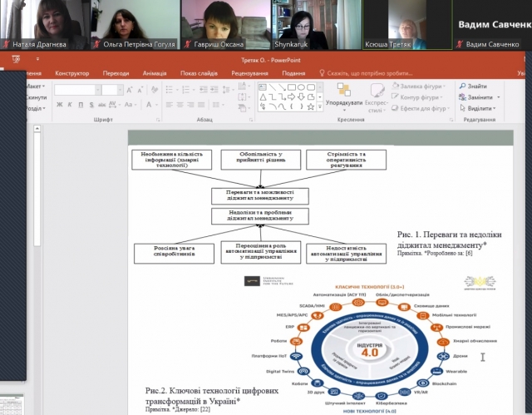This screenshot has width=532, height=415.
Task: Apply underline (П) to text
Action: pyautogui.click(x=81, y=105)
